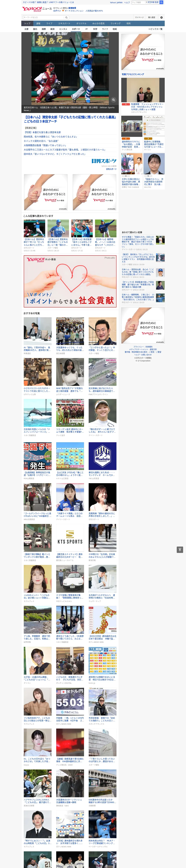
Task: Click the Yahoo! JAPAN News logo
Action: point(37,9)
